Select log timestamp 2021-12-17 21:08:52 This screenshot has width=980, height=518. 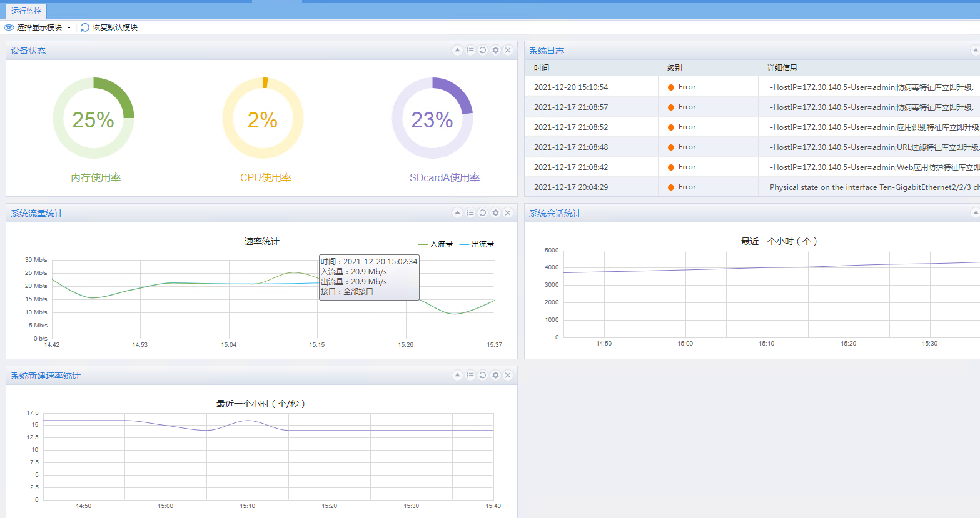click(571, 127)
